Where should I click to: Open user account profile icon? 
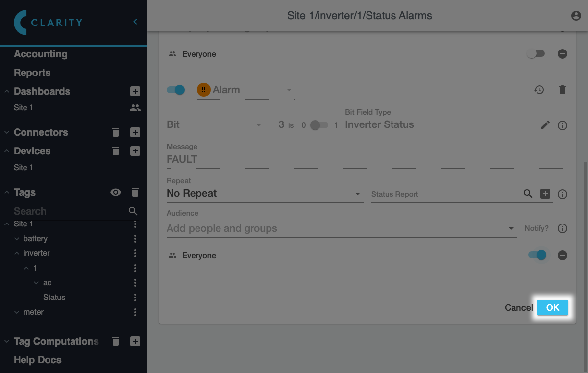tap(576, 16)
